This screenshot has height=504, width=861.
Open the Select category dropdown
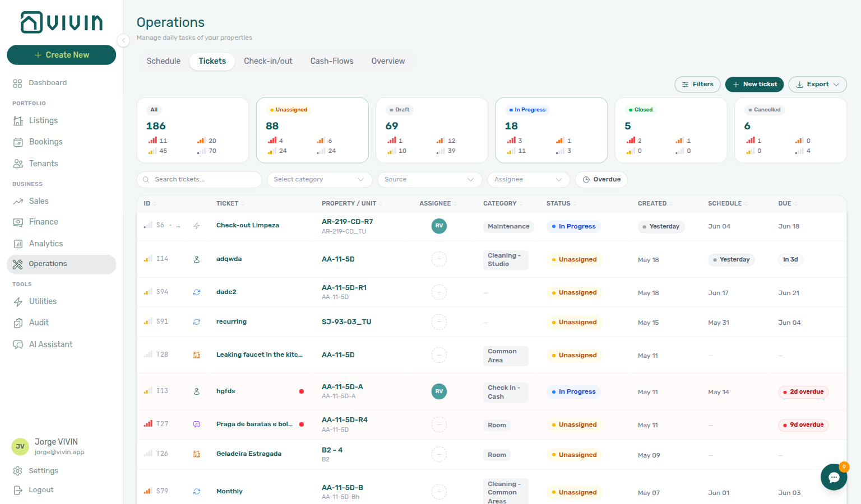pos(320,180)
